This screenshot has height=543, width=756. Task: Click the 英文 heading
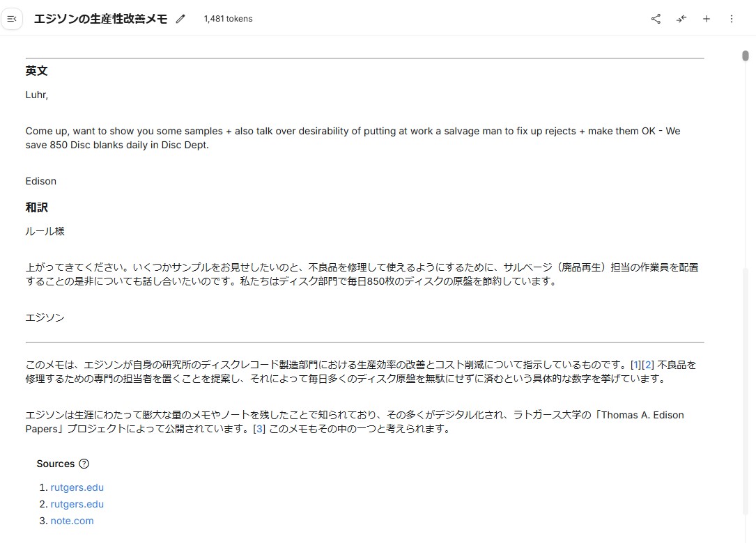click(37, 71)
